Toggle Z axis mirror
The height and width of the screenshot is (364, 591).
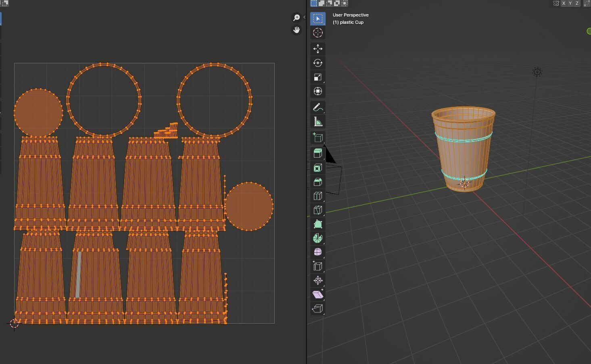pos(577,3)
